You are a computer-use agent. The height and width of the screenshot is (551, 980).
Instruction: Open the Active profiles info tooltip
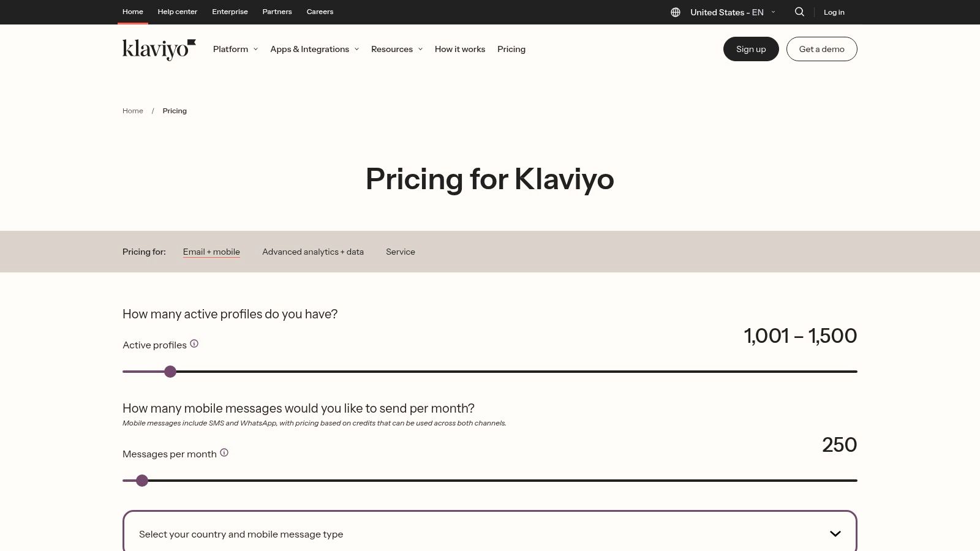click(194, 343)
